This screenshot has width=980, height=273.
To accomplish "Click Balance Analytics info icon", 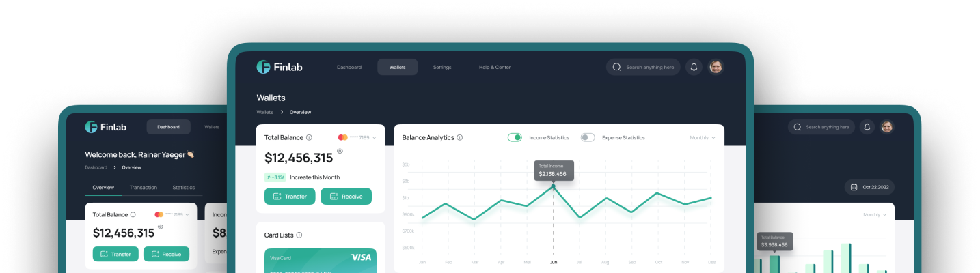I will (459, 137).
